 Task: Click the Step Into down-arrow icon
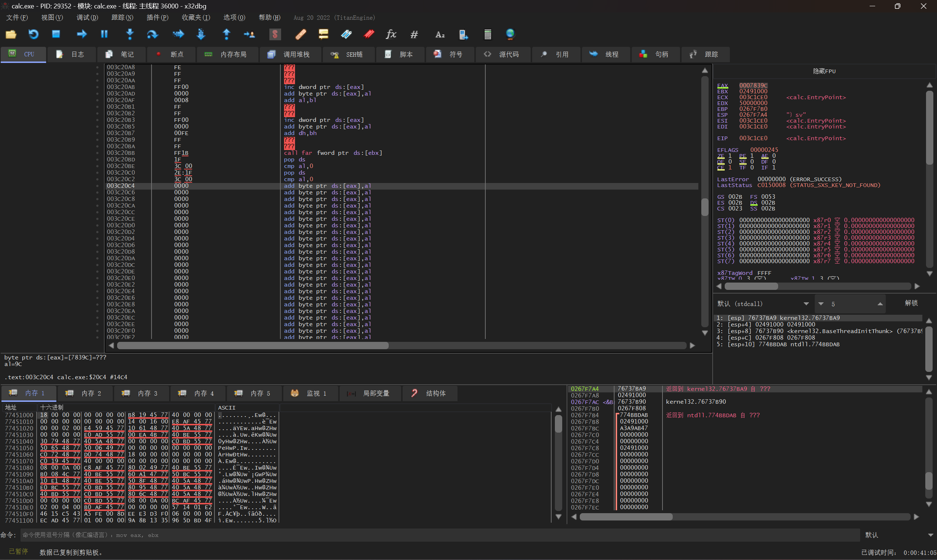130,34
